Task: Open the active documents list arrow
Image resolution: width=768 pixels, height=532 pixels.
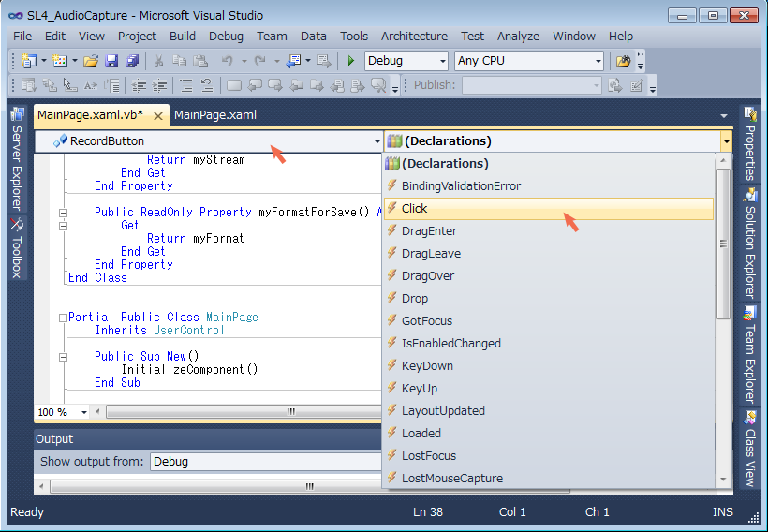Action: [x=724, y=115]
